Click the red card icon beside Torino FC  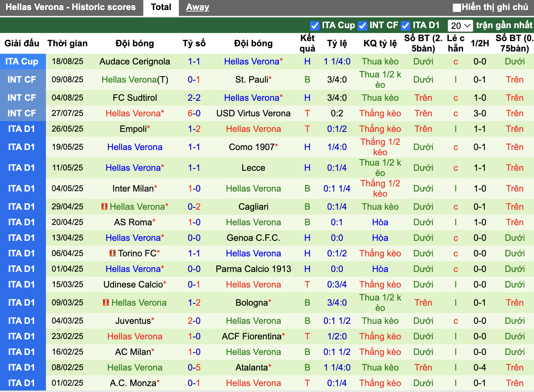[x=113, y=253]
